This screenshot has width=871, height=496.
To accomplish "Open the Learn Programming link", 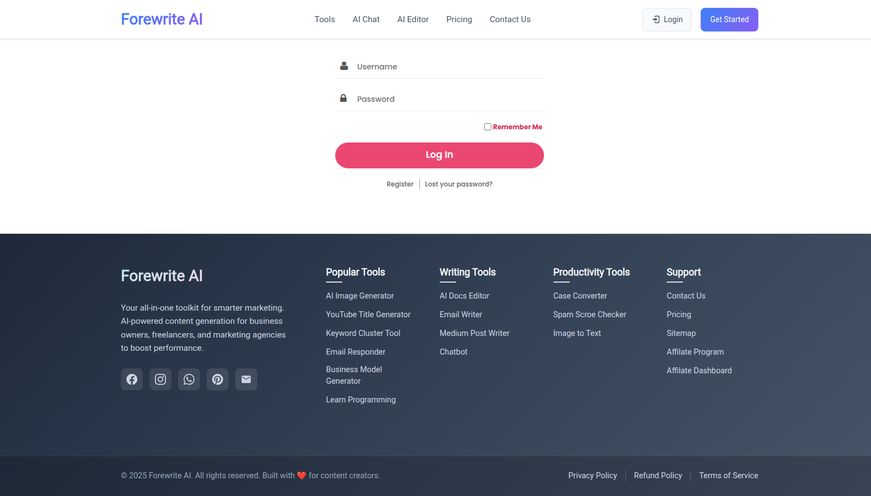I will coord(361,400).
